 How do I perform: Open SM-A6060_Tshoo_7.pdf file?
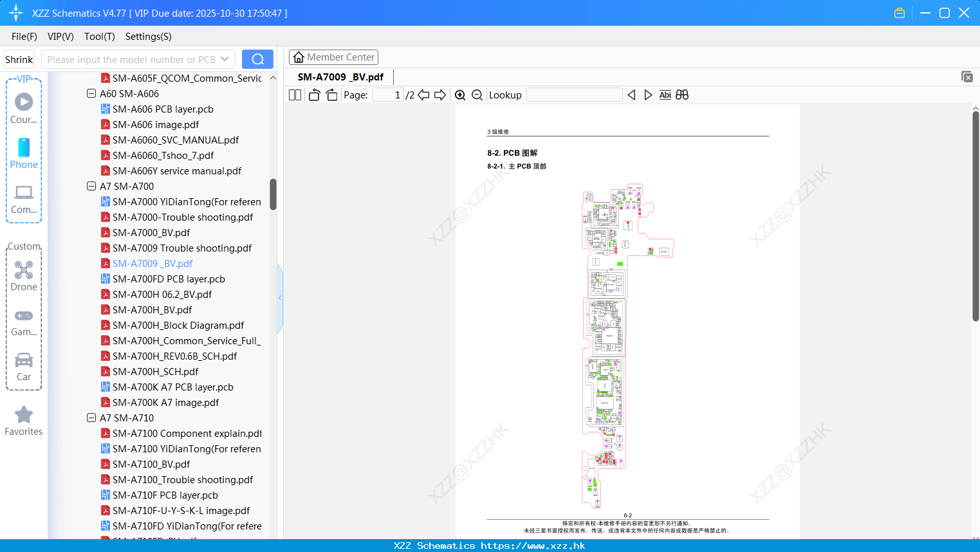[163, 155]
